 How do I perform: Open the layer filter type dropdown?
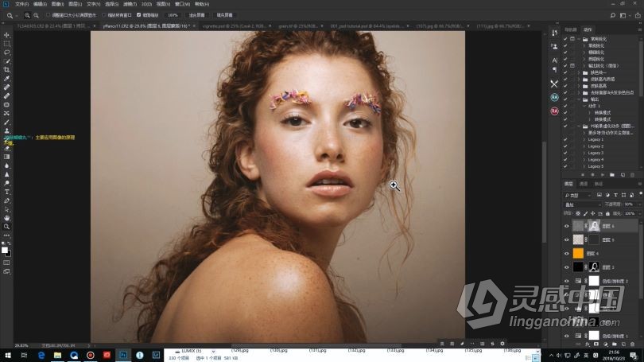577,195
